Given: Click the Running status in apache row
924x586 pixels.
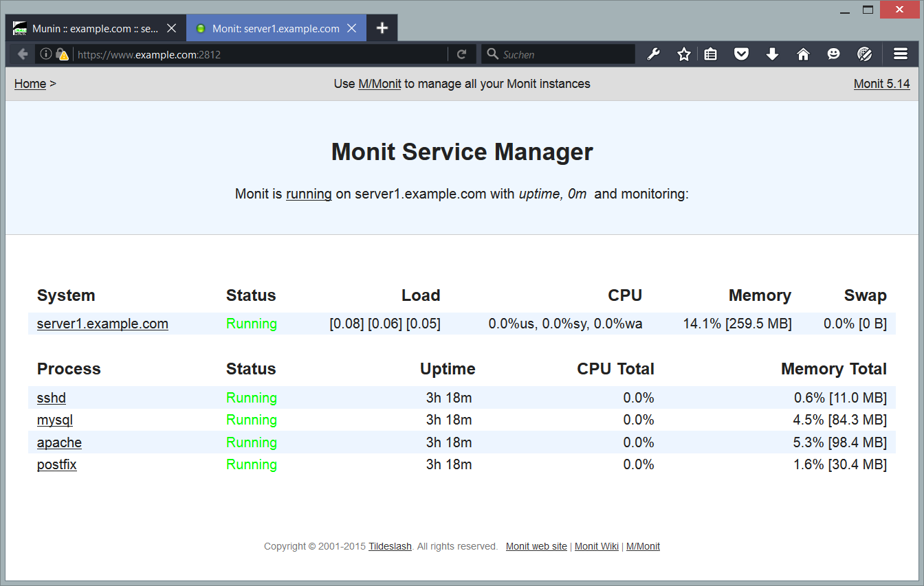Looking at the screenshot, I should pos(252,442).
